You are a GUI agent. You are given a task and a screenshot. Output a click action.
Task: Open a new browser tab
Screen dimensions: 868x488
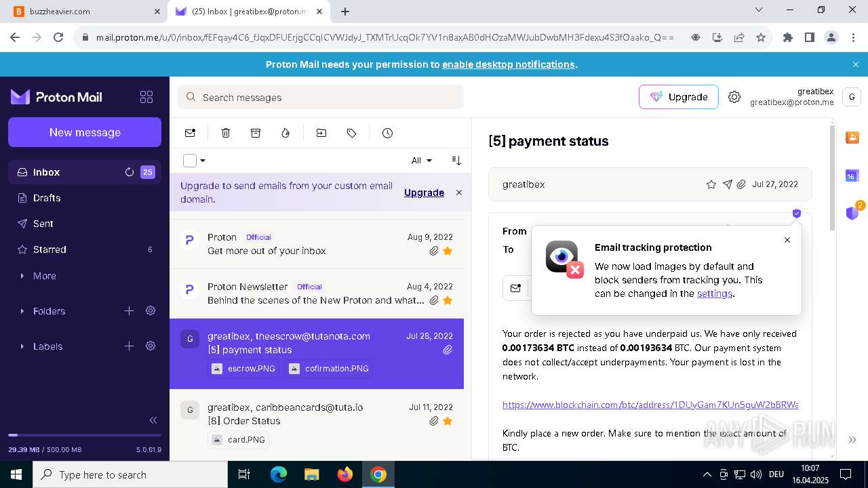[345, 12]
